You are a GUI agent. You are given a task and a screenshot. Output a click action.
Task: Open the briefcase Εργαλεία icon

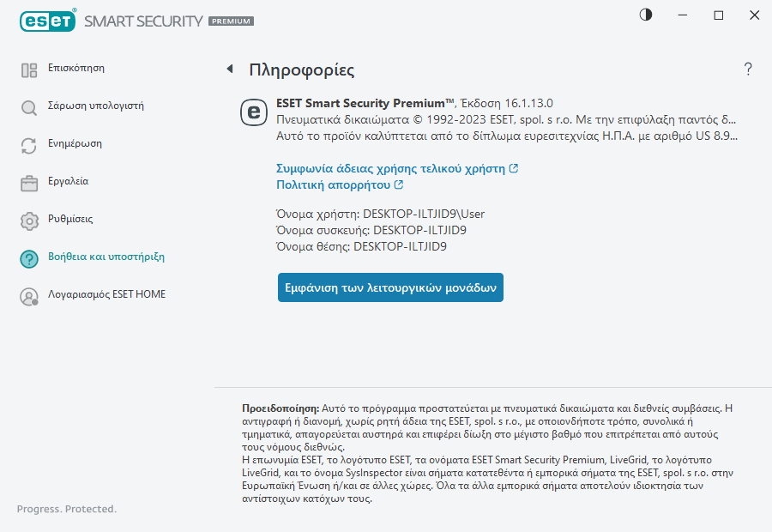pos(29,183)
